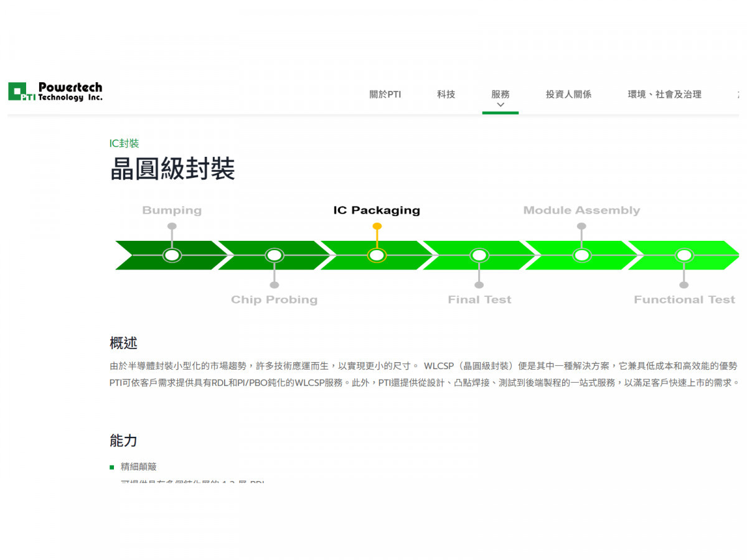Click the yellow dot above IC Packaging node

(x=377, y=226)
